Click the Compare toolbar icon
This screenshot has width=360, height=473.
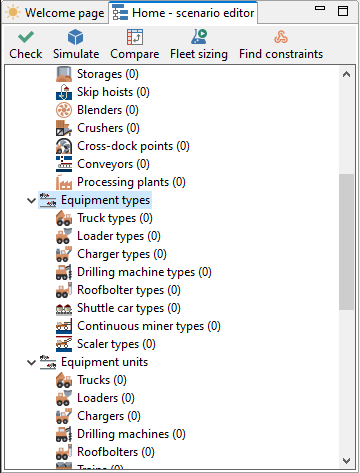pos(135,37)
